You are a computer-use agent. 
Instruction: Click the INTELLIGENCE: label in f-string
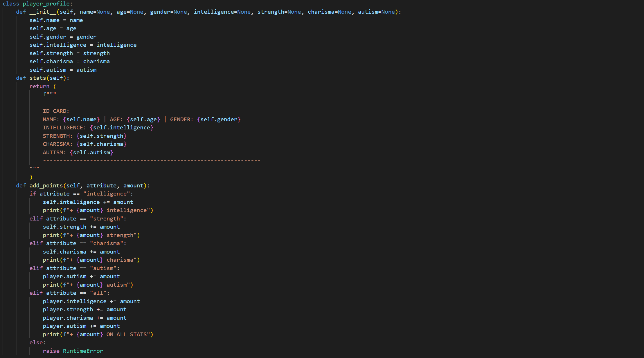pos(64,128)
